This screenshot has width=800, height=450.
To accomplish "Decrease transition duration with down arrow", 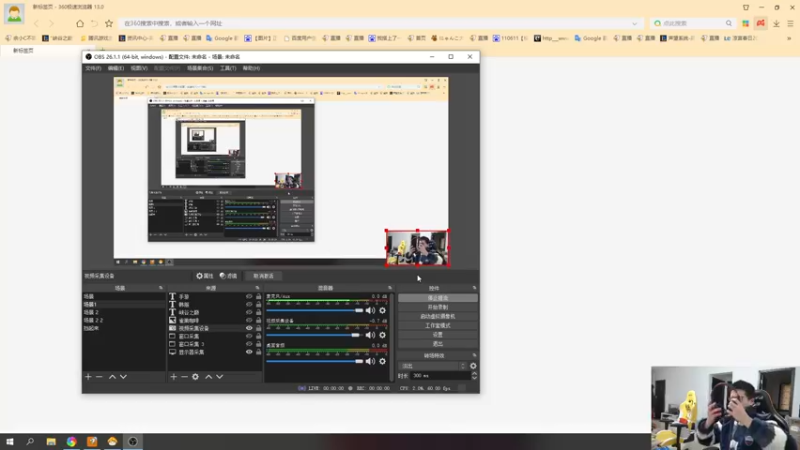I will (x=474, y=378).
